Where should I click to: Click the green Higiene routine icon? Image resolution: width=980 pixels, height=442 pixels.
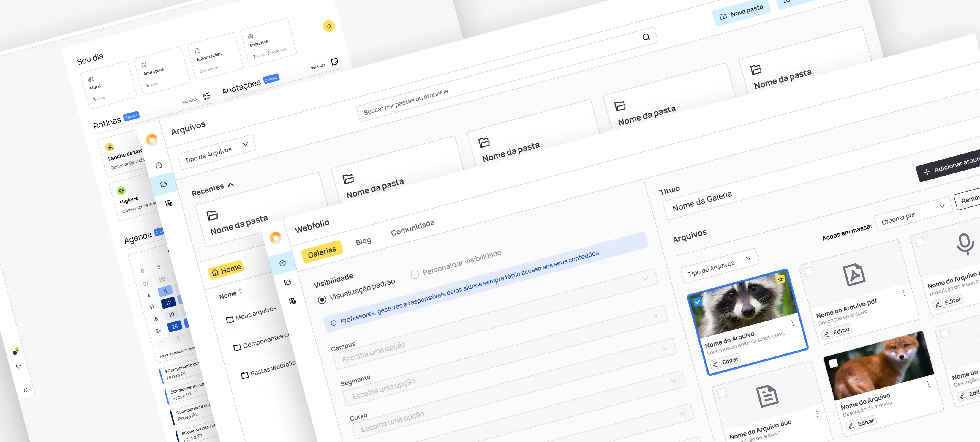coord(121,191)
